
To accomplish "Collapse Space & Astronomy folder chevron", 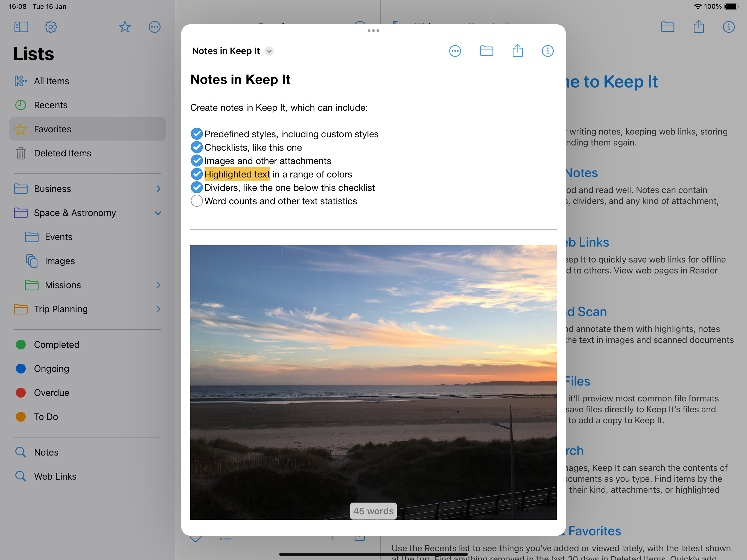I will [x=158, y=213].
